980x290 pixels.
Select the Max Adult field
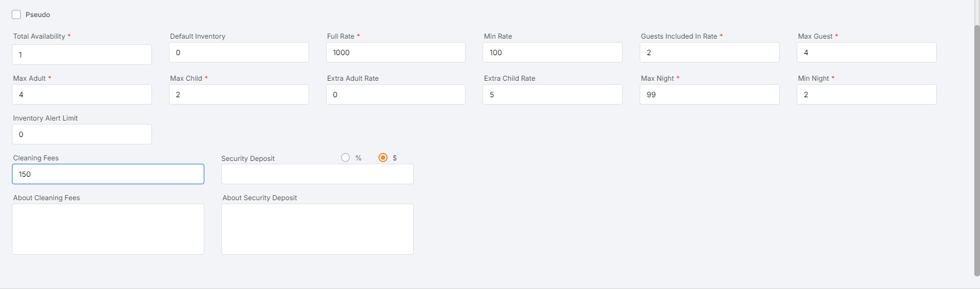pyautogui.click(x=82, y=94)
